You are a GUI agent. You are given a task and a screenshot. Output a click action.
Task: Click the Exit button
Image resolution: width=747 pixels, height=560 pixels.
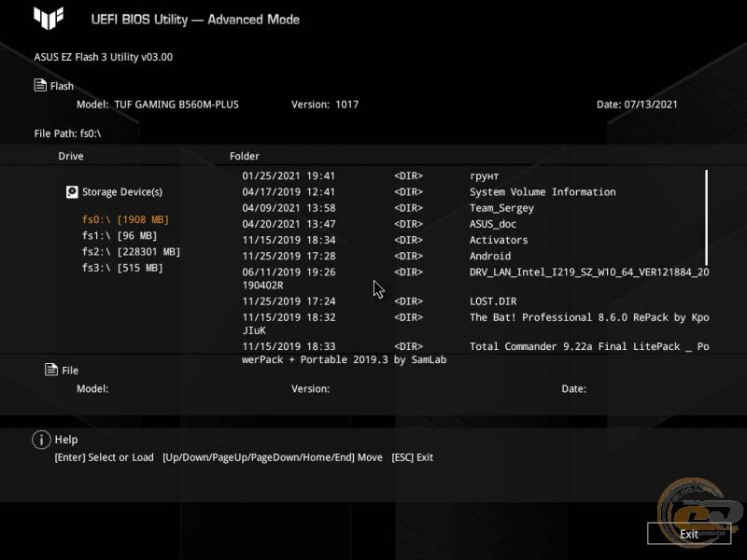[689, 534]
